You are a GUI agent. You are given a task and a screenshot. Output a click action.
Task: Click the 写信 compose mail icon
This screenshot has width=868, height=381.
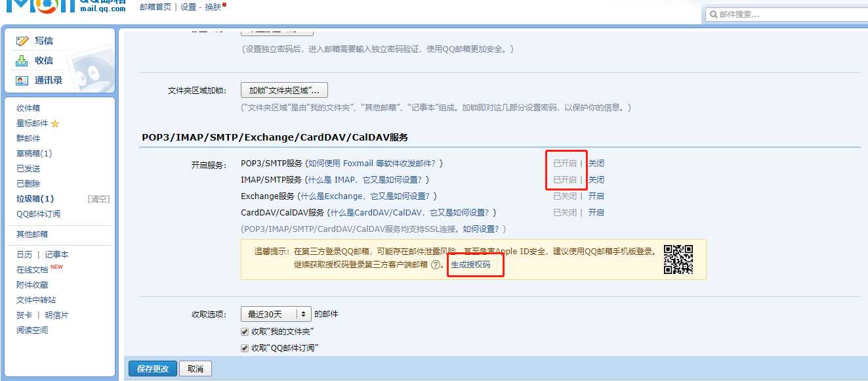click(22, 41)
